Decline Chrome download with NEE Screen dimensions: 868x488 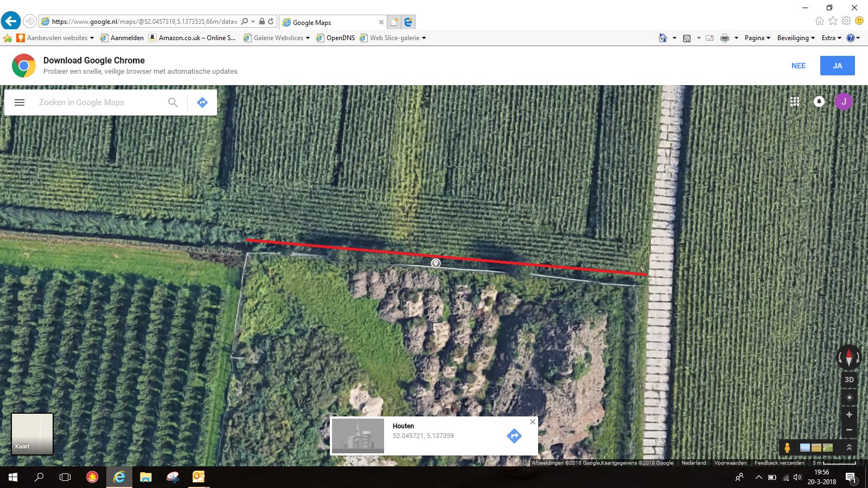click(x=799, y=66)
